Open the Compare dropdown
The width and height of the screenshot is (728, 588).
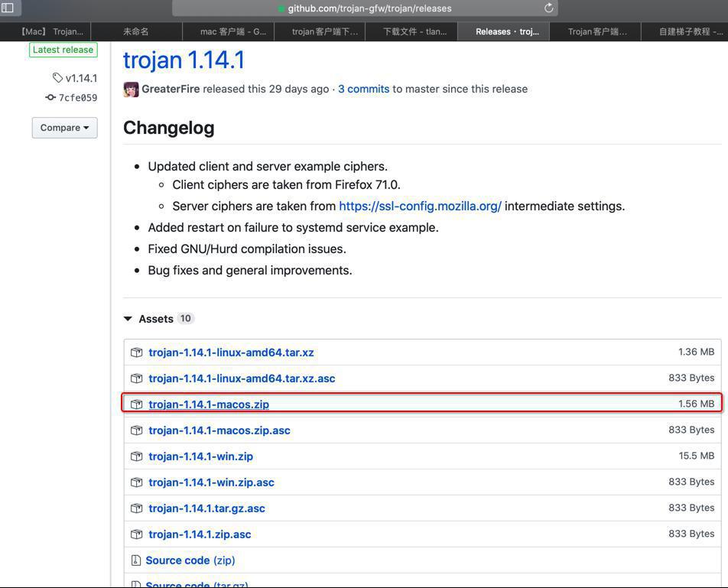click(64, 128)
